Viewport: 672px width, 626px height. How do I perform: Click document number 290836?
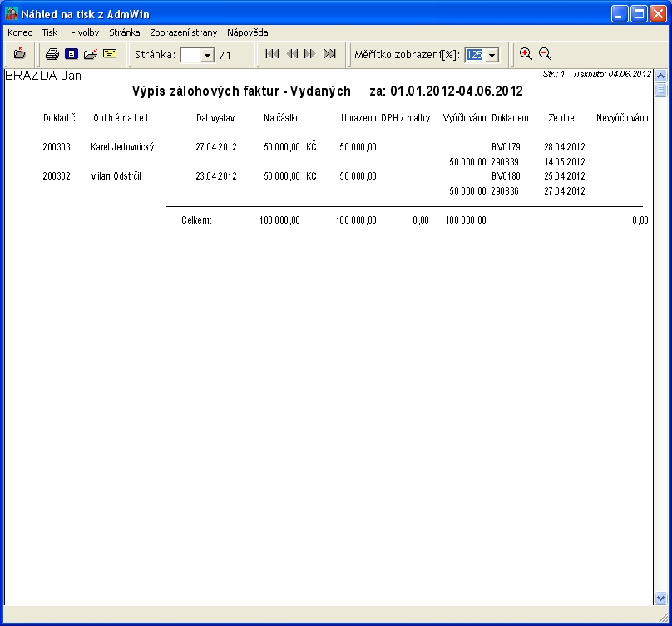point(505,191)
